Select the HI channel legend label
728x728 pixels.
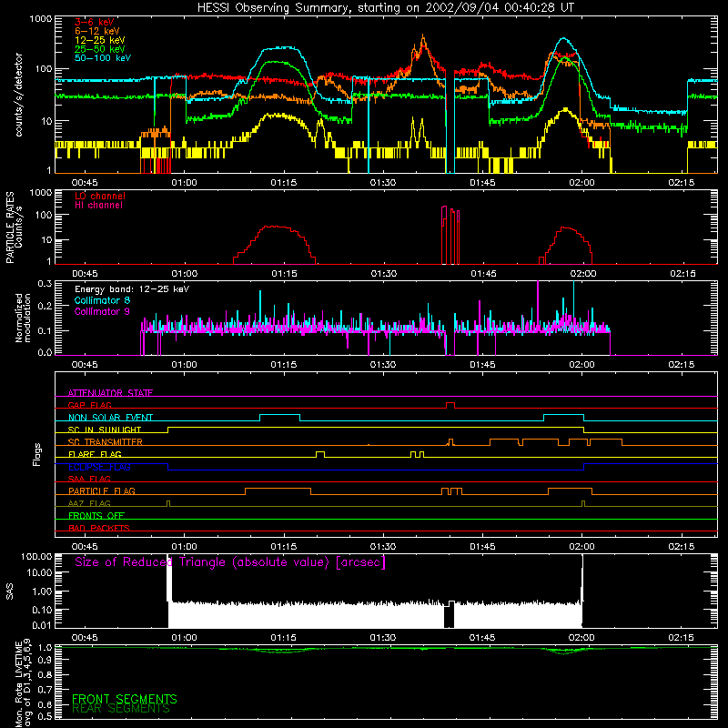[x=99, y=206]
